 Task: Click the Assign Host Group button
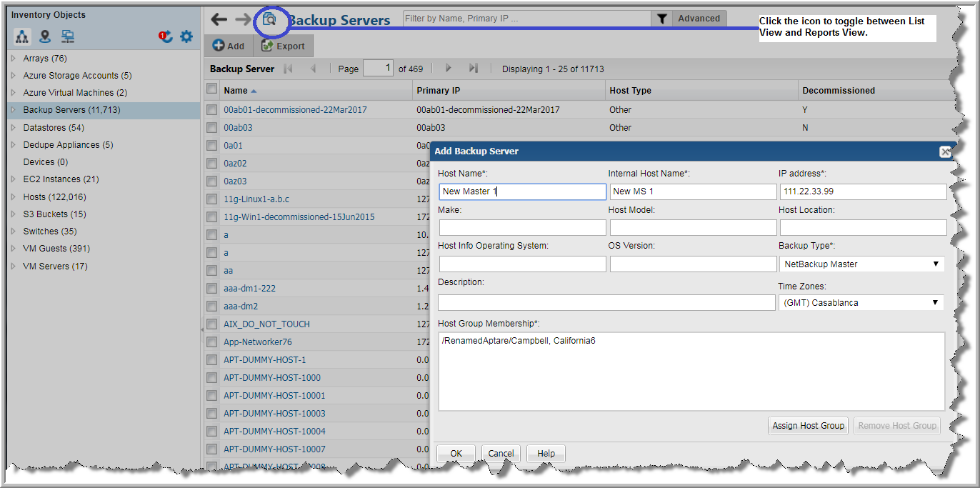point(808,425)
